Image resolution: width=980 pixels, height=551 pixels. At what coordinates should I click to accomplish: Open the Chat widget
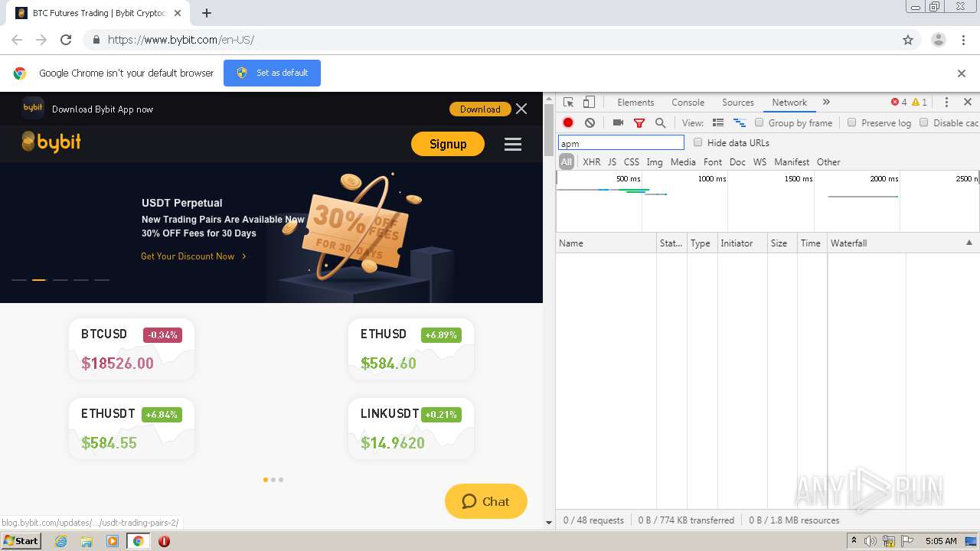pyautogui.click(x=485, y=501)
